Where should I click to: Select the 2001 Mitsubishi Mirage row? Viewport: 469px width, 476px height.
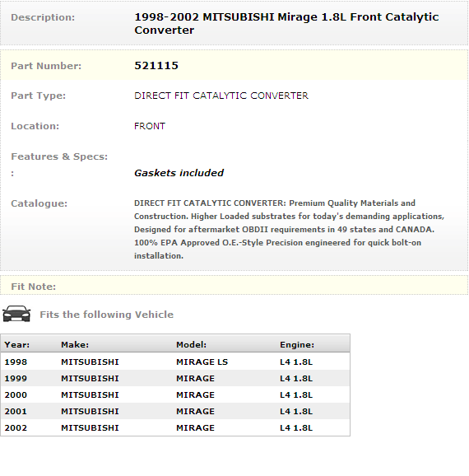click(x=175, y=411)
